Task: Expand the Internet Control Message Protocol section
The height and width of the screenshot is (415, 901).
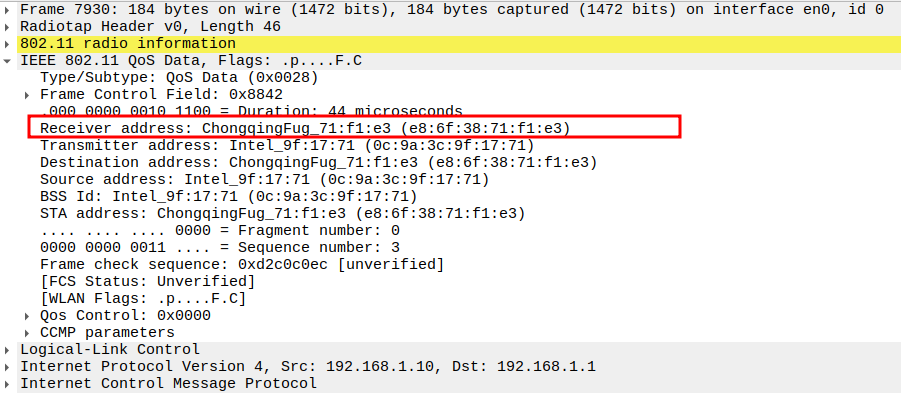Action: (9, 383)
